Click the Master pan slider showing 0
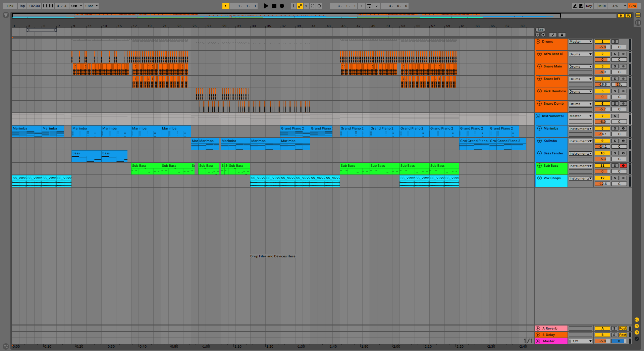Image resolution: width=644 pixels, height=351 pixels. [619, 341]
